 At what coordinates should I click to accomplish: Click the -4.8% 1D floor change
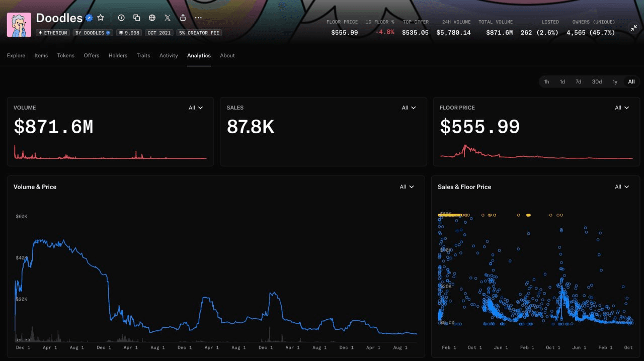(x=385, y=32)
